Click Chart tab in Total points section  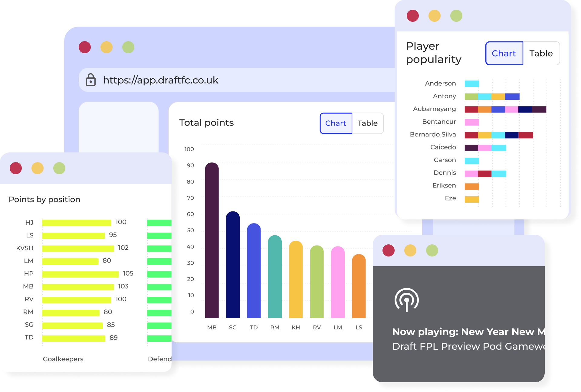point(336,123)
